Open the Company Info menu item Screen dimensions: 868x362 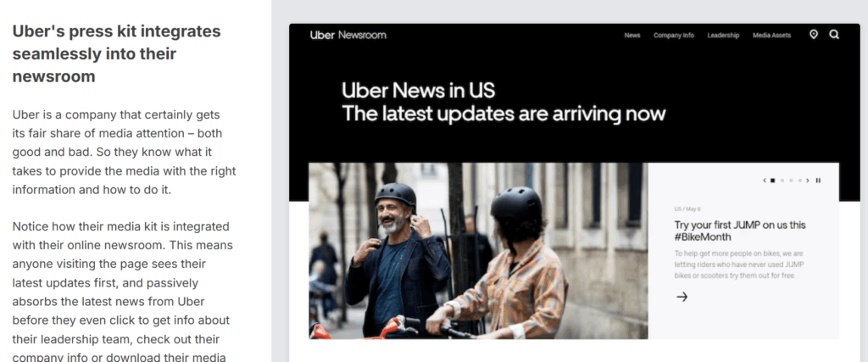coord(673,36)
